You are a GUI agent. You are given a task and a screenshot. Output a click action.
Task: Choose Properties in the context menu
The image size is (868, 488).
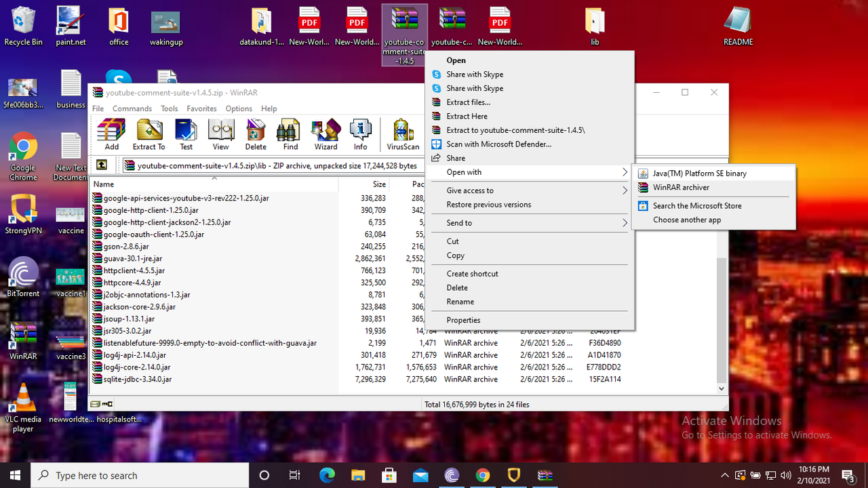click(530, 320)
